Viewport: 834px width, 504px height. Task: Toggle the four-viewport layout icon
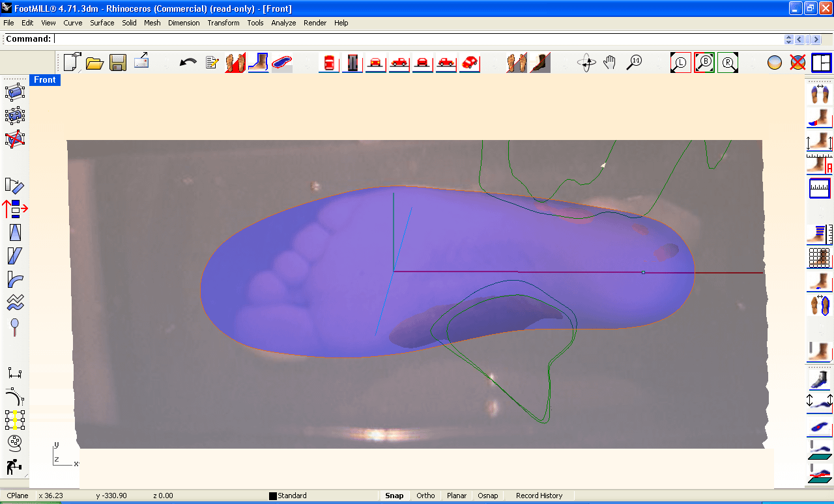click(822, 63)
